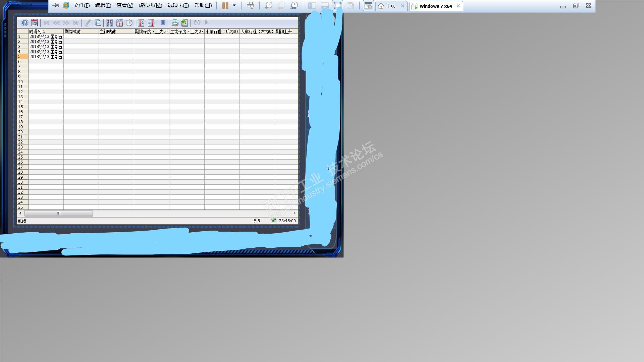Screen dimensions: 644x362
Task: Click the next column icon
Action: [x=151, y=23]
